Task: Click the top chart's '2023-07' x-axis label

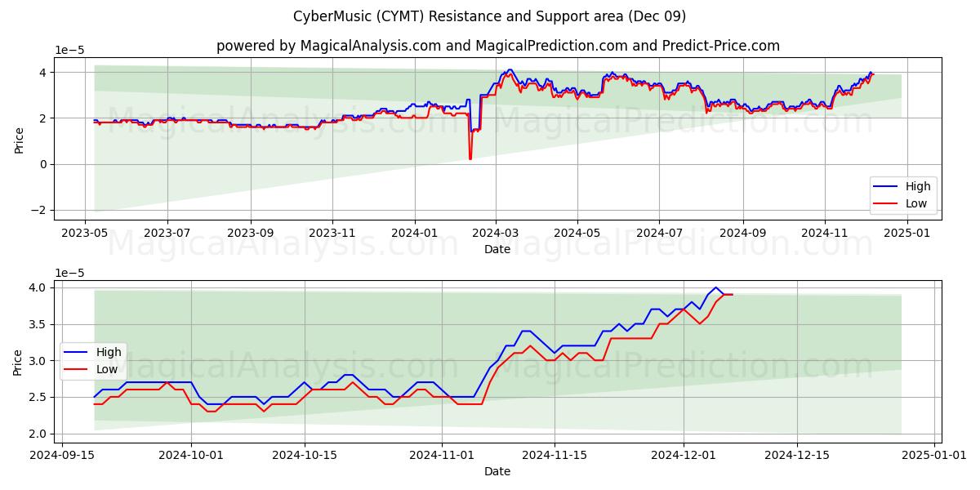Action: pos(167,233)
